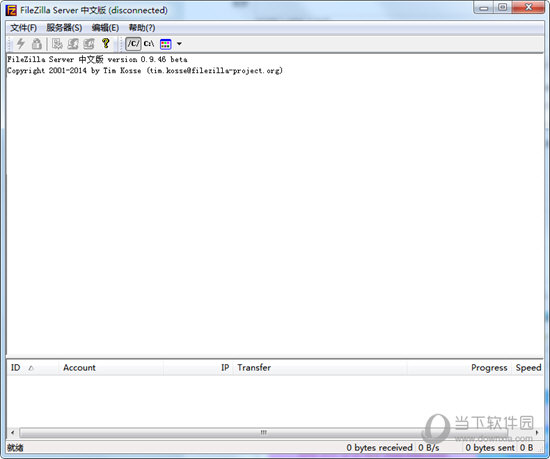Sort by the Account column header
550x459 pixels.
pyautogui.click(x=111, y=367)
